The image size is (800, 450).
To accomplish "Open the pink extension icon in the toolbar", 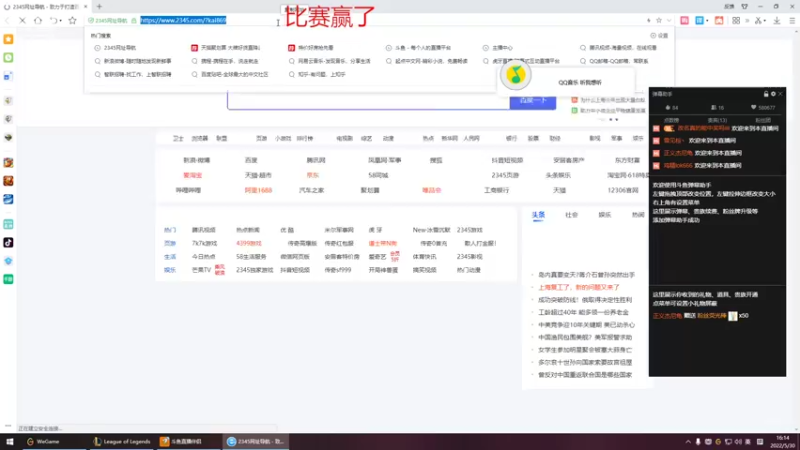I will 685,21.
